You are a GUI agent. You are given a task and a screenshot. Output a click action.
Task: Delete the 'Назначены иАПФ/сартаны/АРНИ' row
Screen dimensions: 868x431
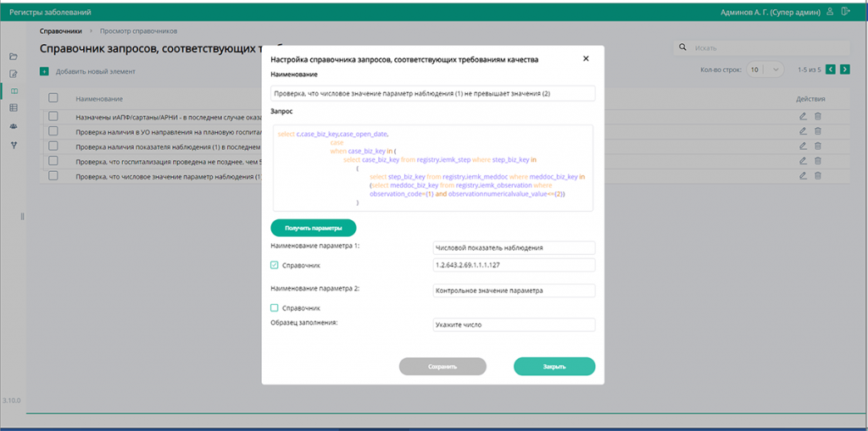coord(818,116)
